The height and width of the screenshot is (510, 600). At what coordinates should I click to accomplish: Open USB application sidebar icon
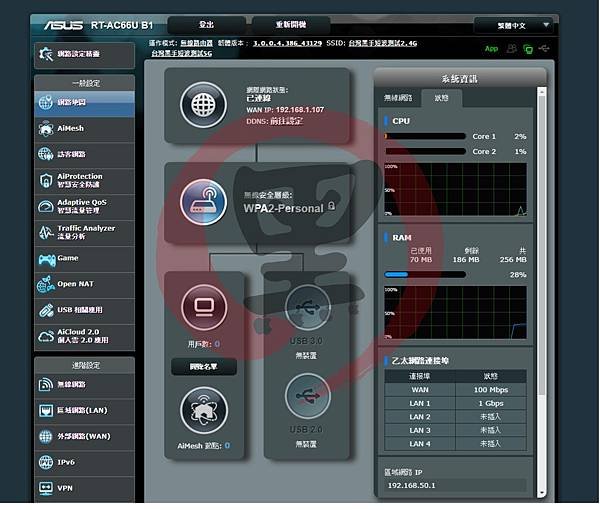click(x=46, y=310)
